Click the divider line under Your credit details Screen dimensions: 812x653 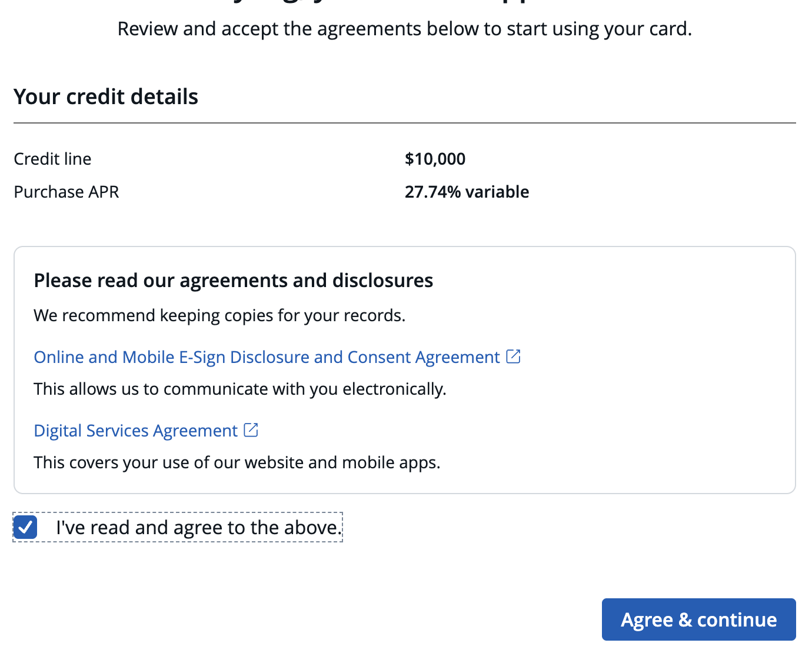[404, 123]
